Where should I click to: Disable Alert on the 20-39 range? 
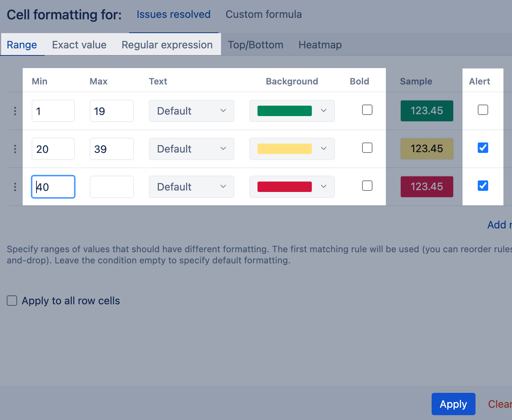pyautogui.click(x=483, y=148)
